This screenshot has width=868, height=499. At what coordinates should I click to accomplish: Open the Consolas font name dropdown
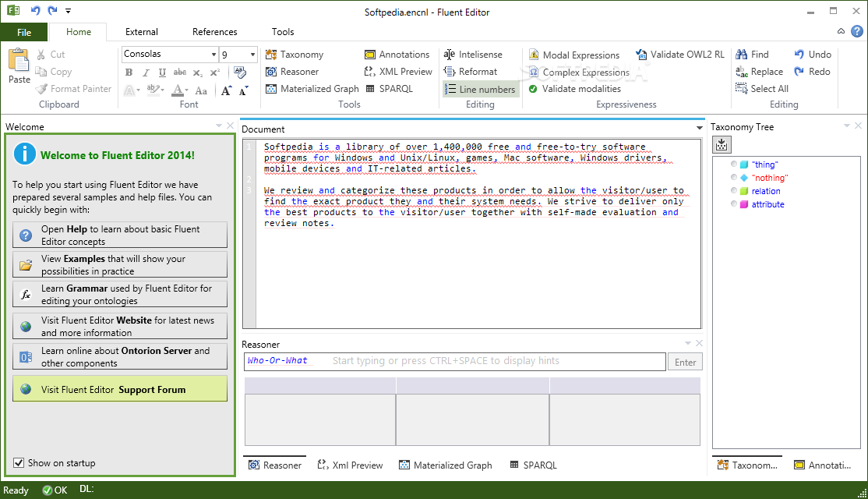(x=213, y=55)
